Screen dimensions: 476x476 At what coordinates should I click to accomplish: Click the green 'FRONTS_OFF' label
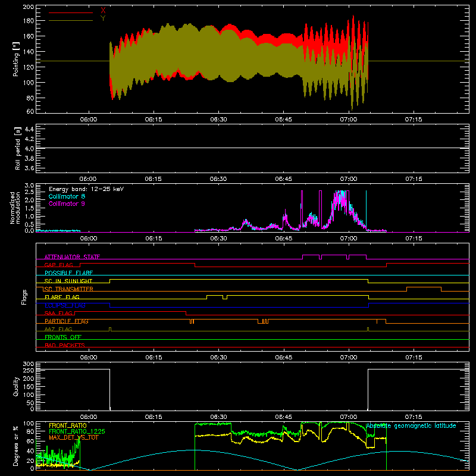click(x=63, y=337)
